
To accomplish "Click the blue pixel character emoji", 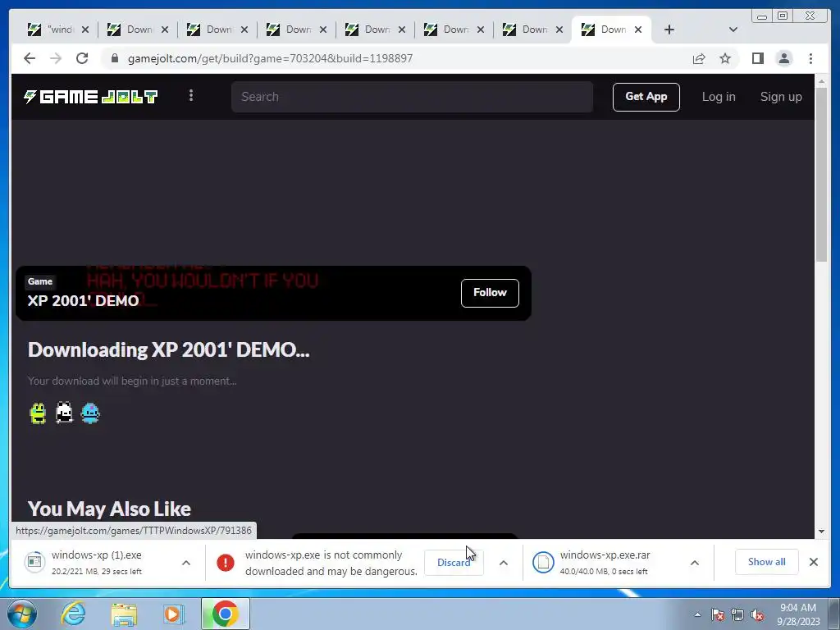I will pos(90,413).
